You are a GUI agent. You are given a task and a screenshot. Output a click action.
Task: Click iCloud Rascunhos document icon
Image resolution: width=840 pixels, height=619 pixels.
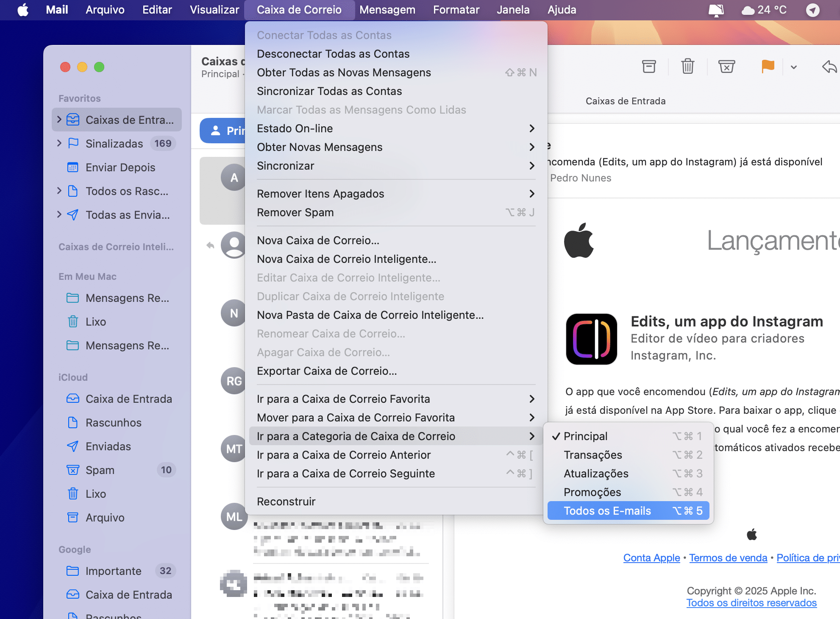73,422
